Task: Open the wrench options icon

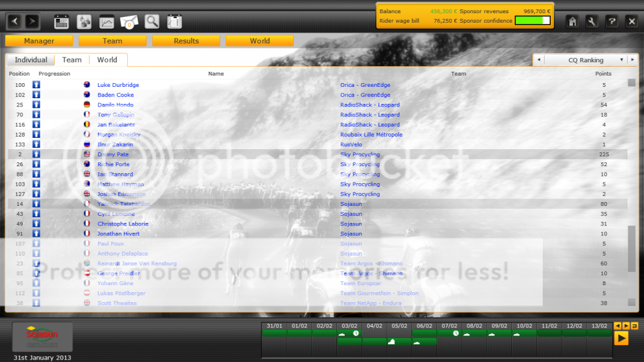Action: click(592, 21)
